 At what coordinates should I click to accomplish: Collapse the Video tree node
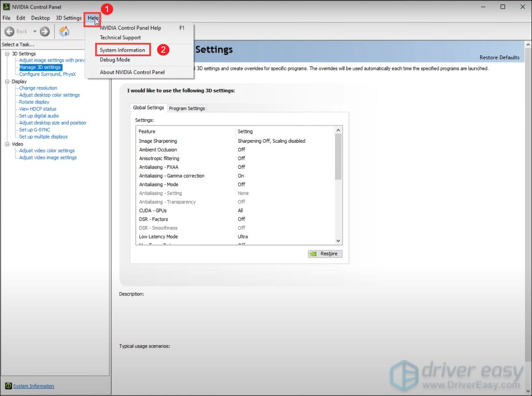click(x=7, y=144)
